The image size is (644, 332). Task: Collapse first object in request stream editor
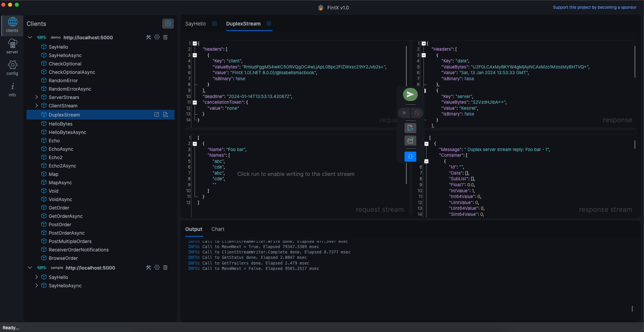(x=195, y=144)
